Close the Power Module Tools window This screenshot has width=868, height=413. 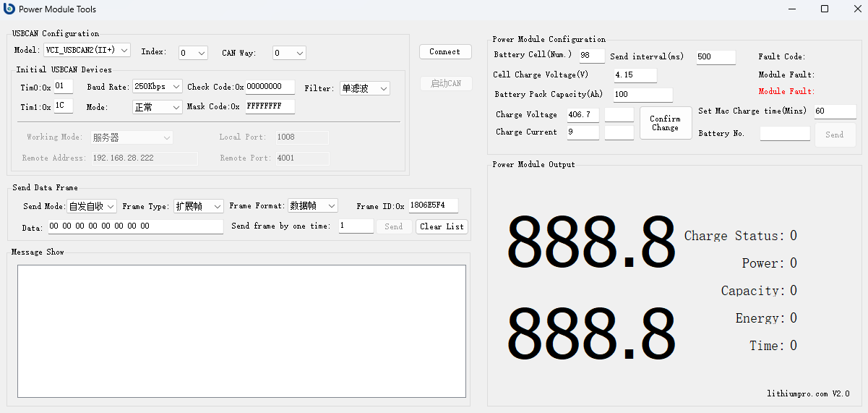coord(856,9)
